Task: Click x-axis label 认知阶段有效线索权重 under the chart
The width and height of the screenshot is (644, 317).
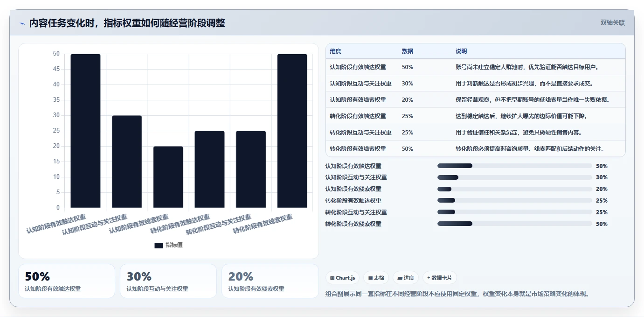Action: 139,224
